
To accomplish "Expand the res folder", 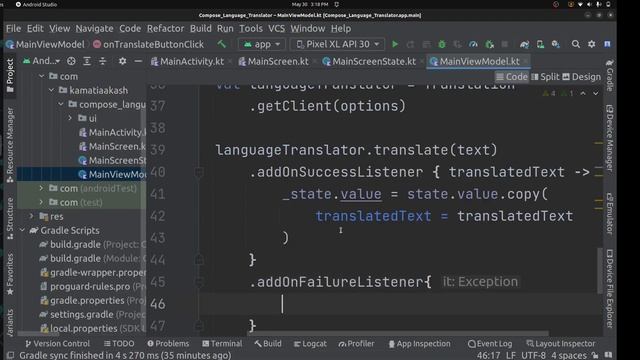I will 31,216.
